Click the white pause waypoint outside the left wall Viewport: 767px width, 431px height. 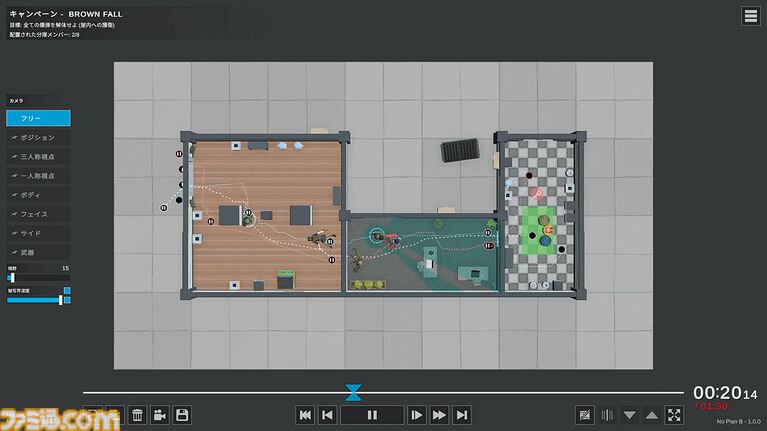[163, 208]
